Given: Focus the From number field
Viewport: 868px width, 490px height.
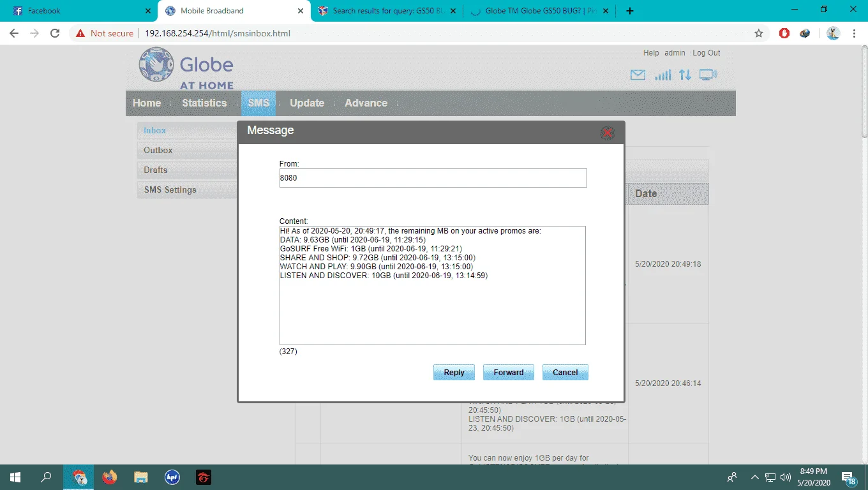Looking at the screenshot, I should [x=433, y=178].
